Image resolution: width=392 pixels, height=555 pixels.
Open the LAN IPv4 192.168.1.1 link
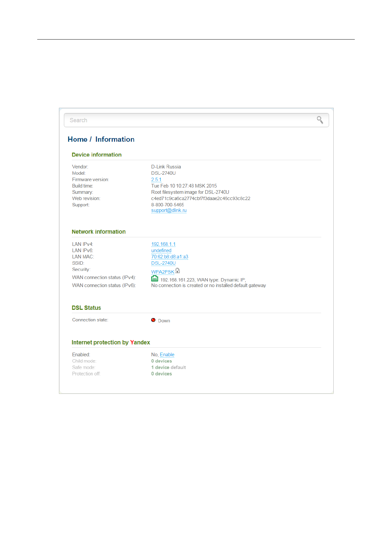(163, 244)
